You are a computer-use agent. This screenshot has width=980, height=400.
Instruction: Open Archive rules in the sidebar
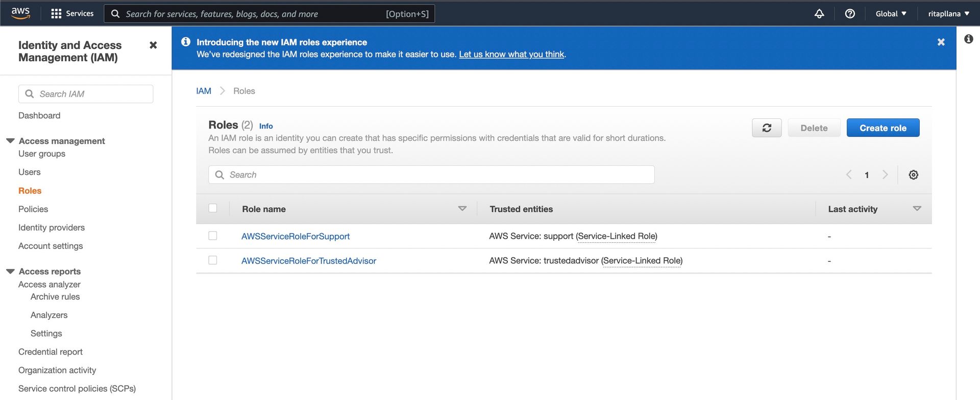click(55, 296)
